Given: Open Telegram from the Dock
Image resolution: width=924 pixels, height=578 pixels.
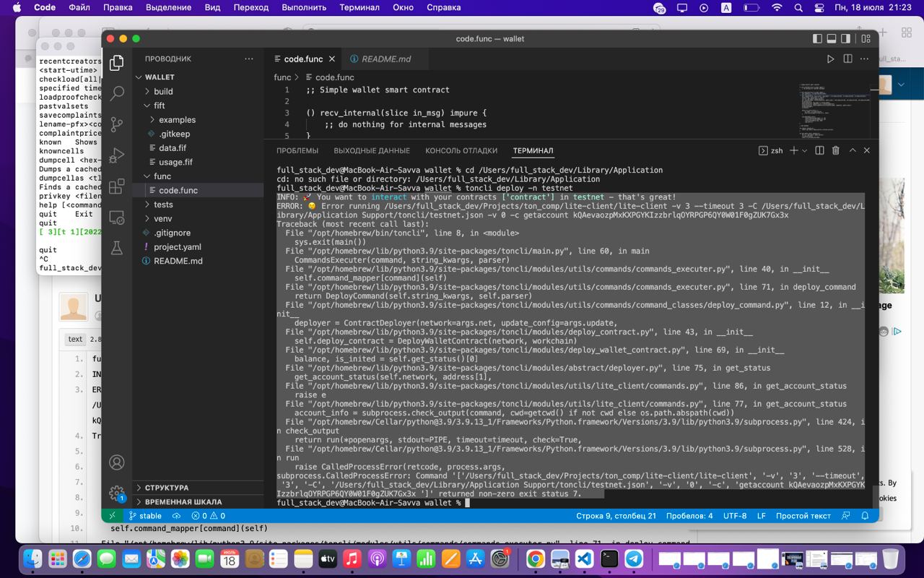Looking at the screenshot, I should tap(634, 558).
